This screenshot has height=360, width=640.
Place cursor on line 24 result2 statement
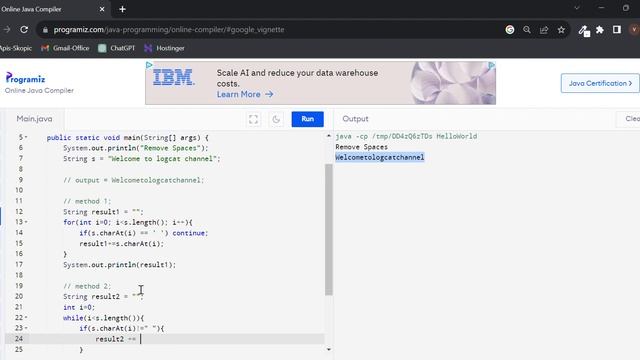coord(116,339)
